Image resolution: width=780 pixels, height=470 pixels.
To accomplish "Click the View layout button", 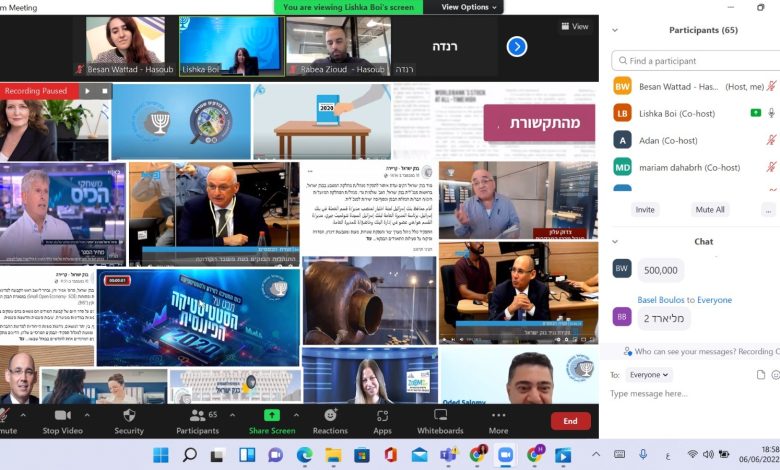I will [x=575, y=26].
